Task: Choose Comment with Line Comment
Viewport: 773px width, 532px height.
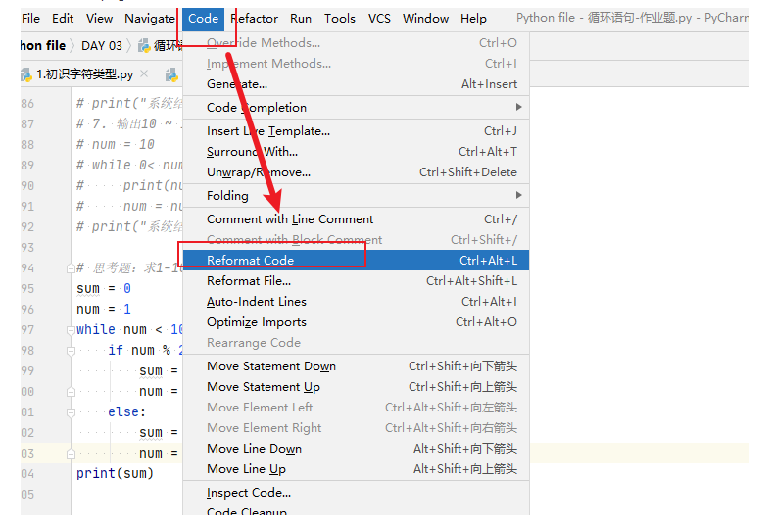Action: pos(356,219)
